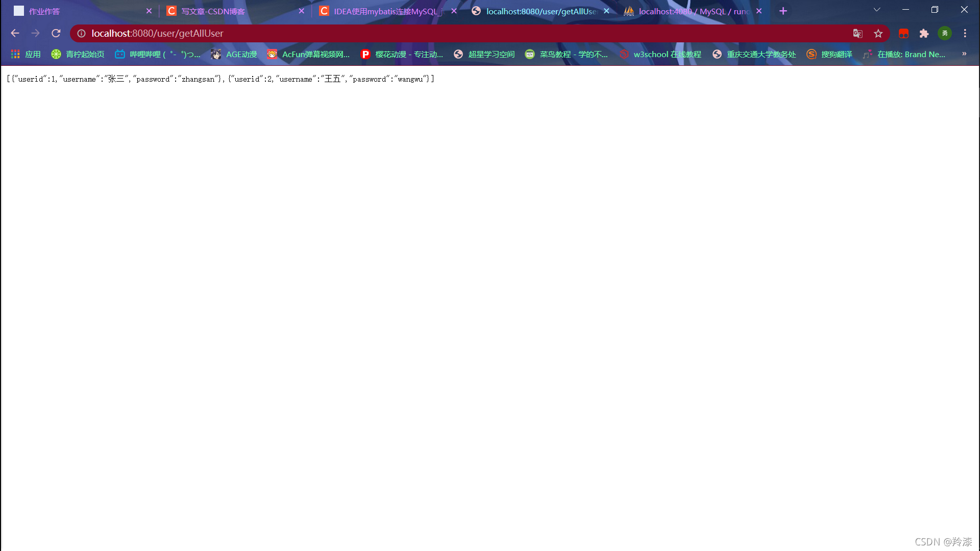Open the 菜鸟教程 bookmark
The image size is (980, 551).
pos(567,54)
